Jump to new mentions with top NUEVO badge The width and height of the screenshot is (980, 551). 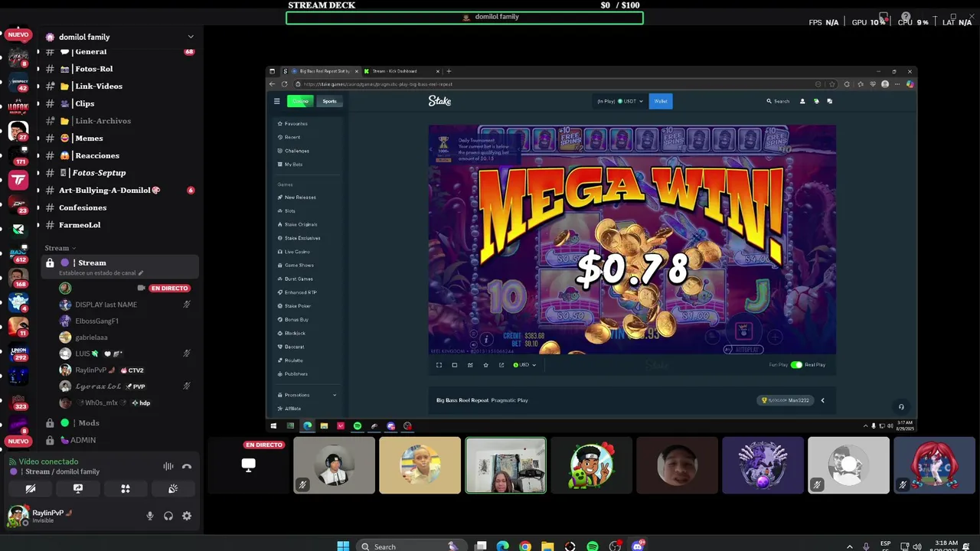[18, 34]
